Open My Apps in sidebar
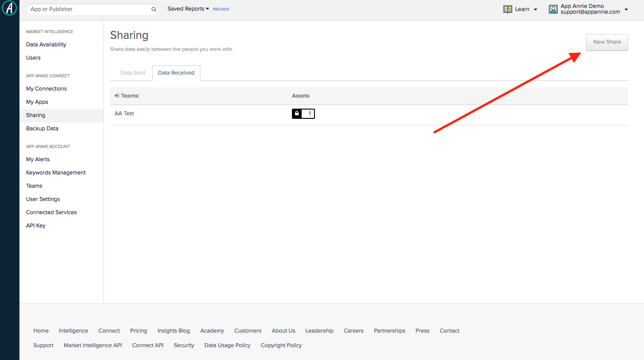The image size is (644, 360). pos(37,102)
